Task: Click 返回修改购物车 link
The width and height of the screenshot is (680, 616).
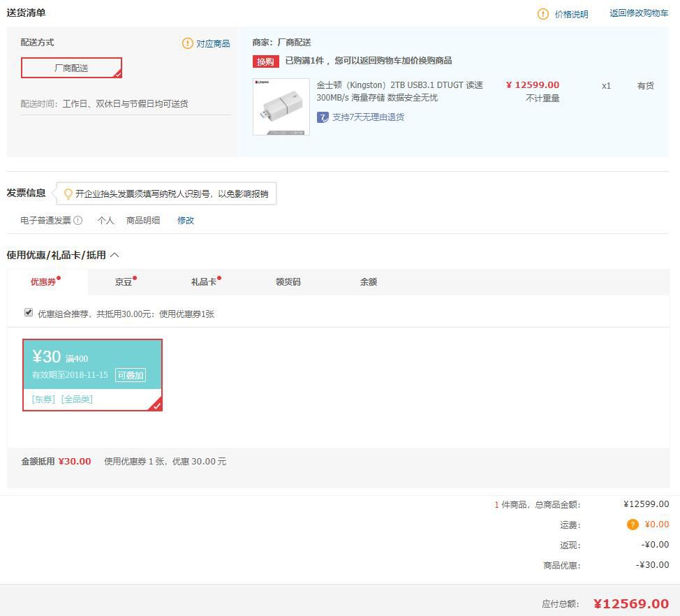Action: [x=639, y=13]
